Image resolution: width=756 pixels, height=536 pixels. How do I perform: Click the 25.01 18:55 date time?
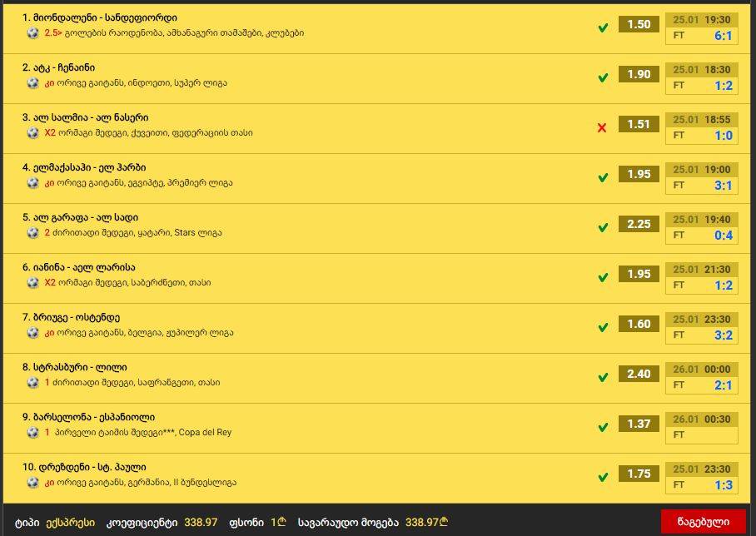tap(702, 120)
